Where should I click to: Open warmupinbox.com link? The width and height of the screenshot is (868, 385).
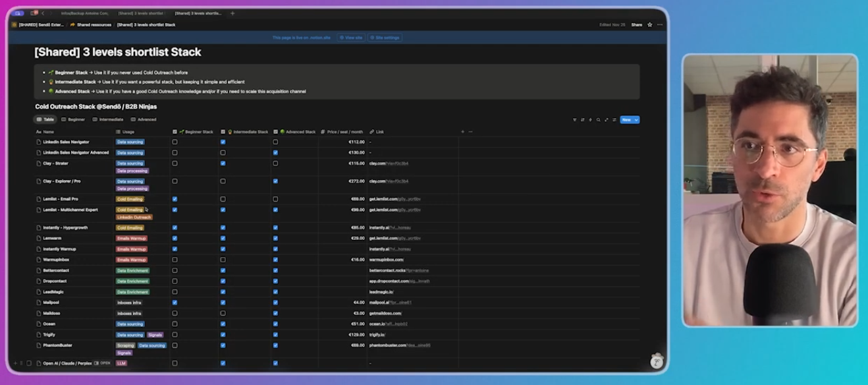coord(387,260)
